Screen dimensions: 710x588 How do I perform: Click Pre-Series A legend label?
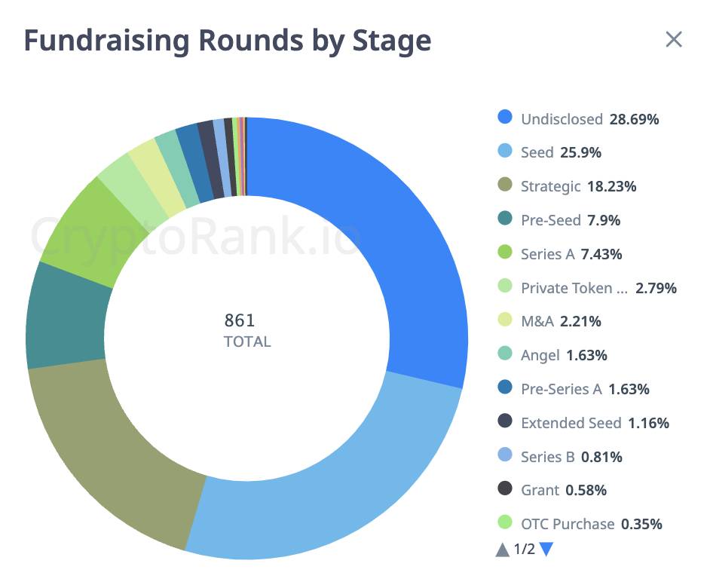[x=561, y=389]
